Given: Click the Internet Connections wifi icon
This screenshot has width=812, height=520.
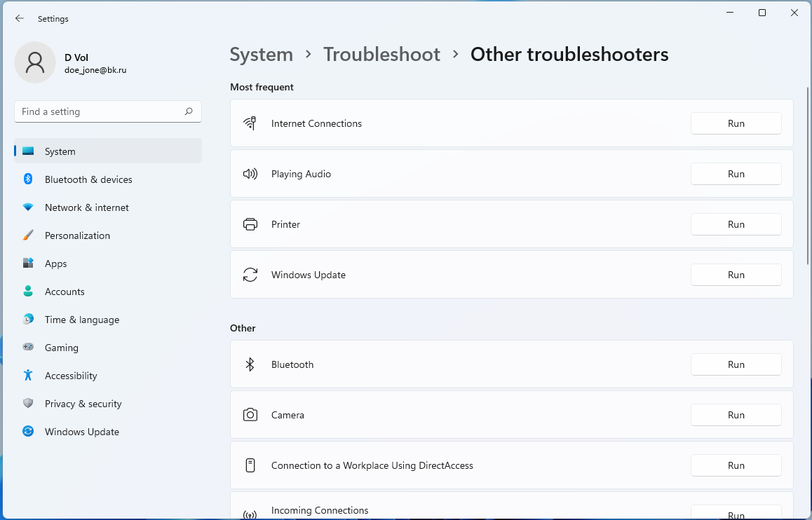Looking at the screenshot, I should click(250, 123).
